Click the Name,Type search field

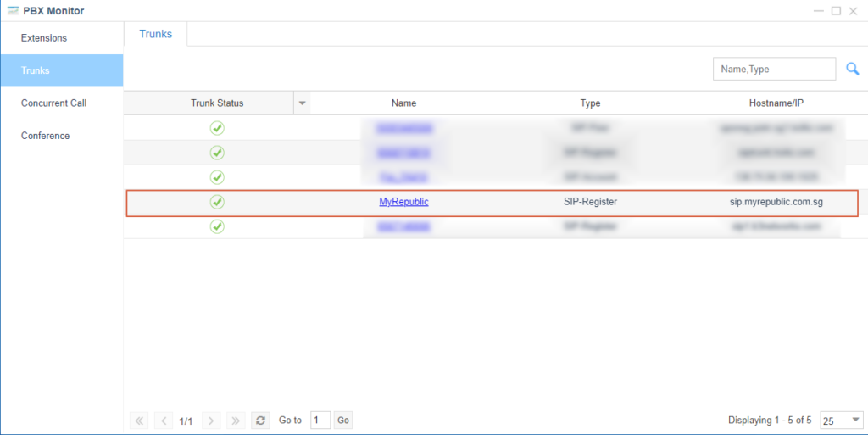(774, 69)
